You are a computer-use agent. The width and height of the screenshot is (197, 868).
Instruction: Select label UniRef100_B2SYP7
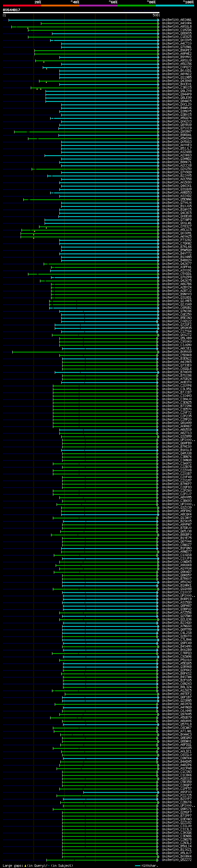[176, 799]
